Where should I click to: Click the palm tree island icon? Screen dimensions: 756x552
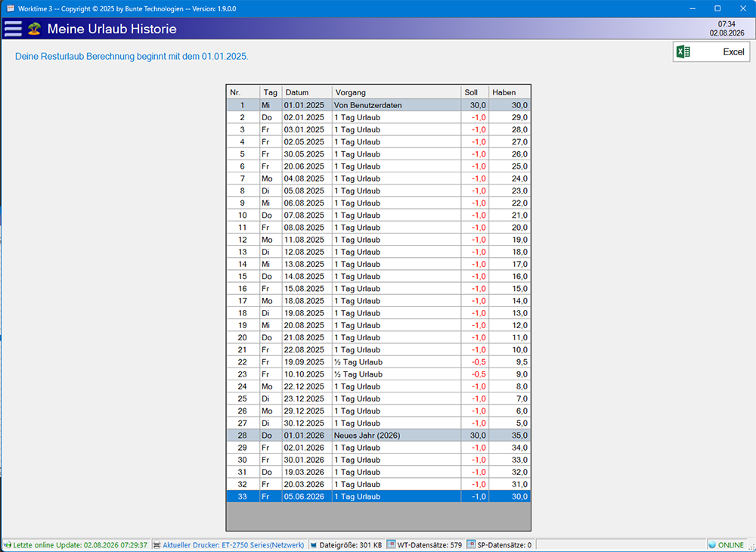click(34, 29)
